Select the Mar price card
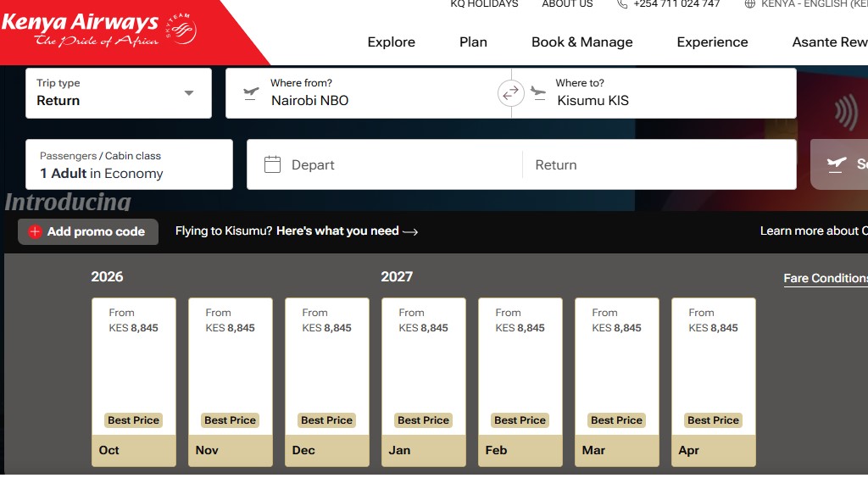This screenshot has width=868, height=478. [617, 381]
